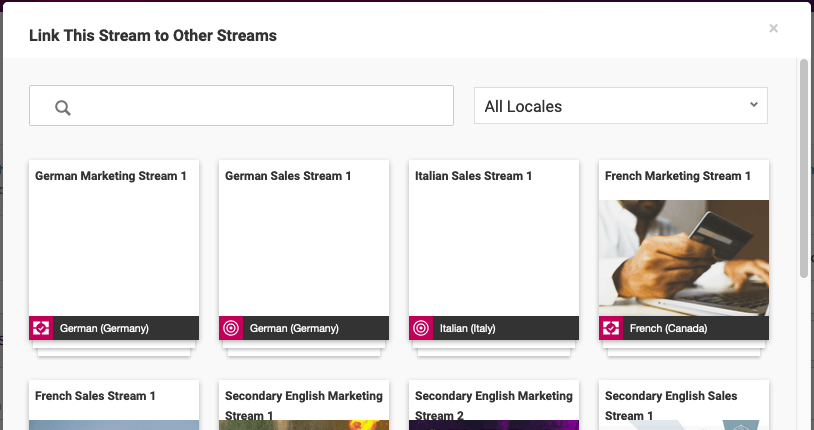Open the All Locales dropdown
Screen dimensions: 814x430
pyautogui.click(x=621, y=106)
